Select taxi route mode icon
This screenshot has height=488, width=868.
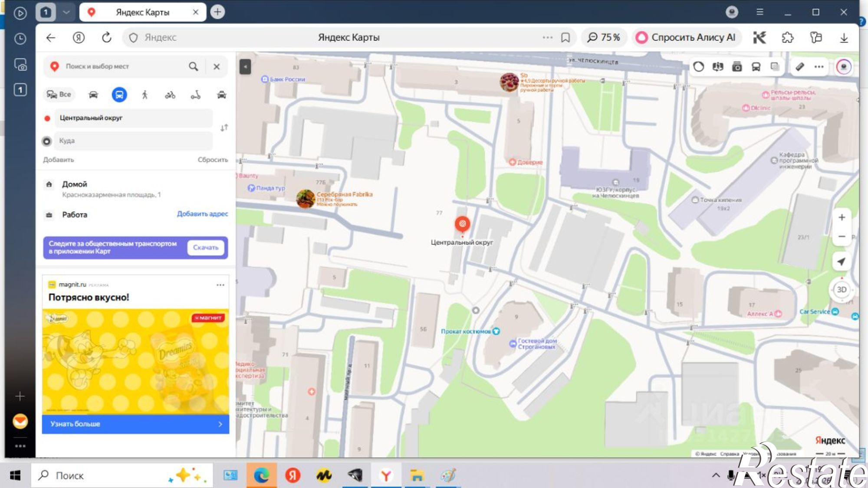coord(221,95)
